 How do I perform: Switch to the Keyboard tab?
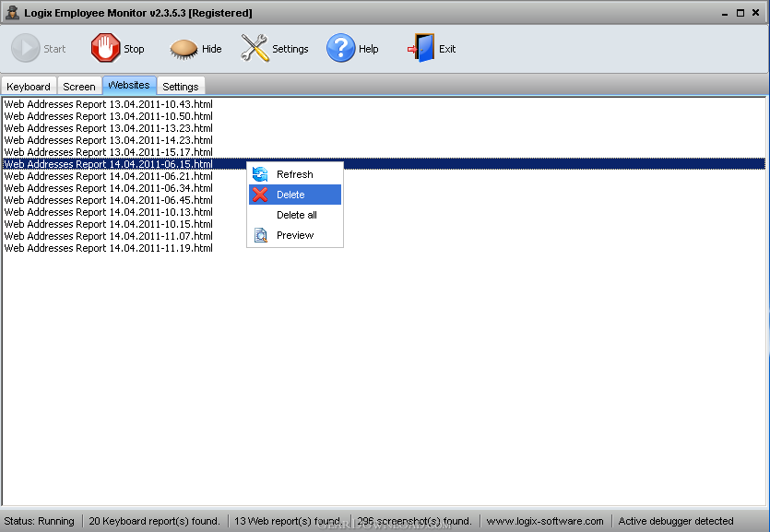pos(29,87)
